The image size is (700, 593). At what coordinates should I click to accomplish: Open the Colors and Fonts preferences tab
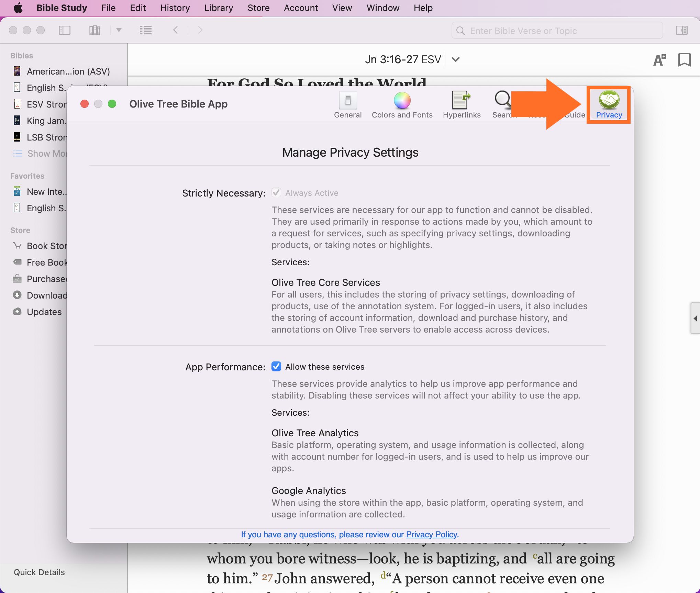click(402, 105)
